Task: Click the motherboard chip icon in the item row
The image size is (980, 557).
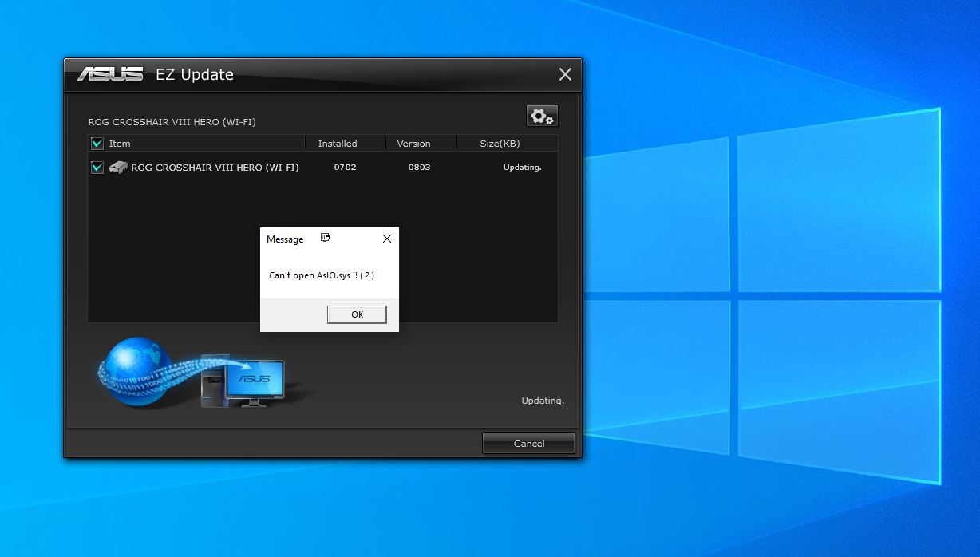Action: [x=118, y=168]
